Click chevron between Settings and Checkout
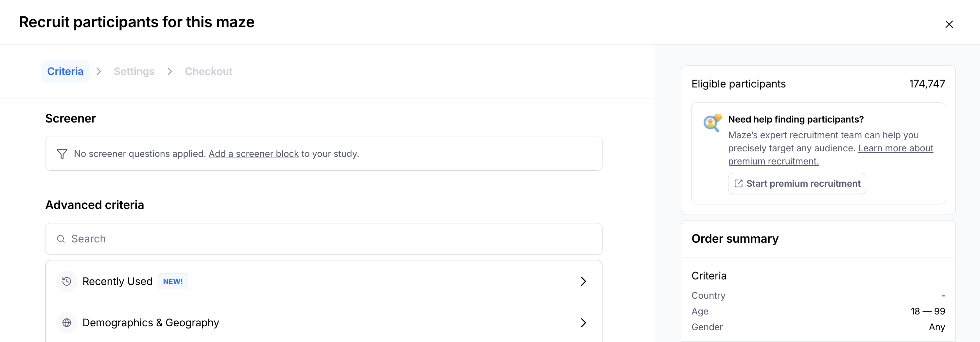Viewport: 980px width, 342px height. 170,72
